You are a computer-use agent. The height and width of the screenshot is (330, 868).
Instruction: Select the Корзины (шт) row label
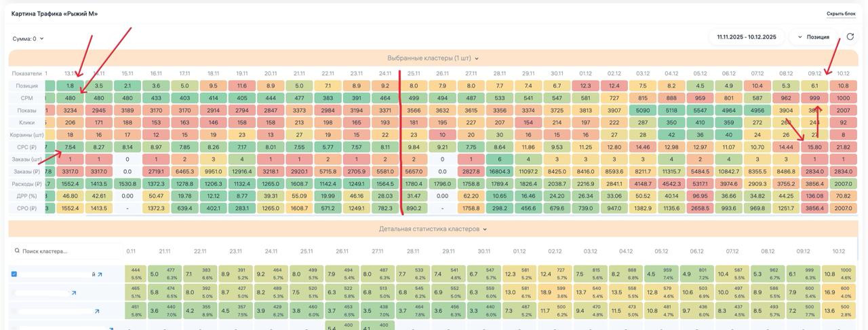[26, 135]
